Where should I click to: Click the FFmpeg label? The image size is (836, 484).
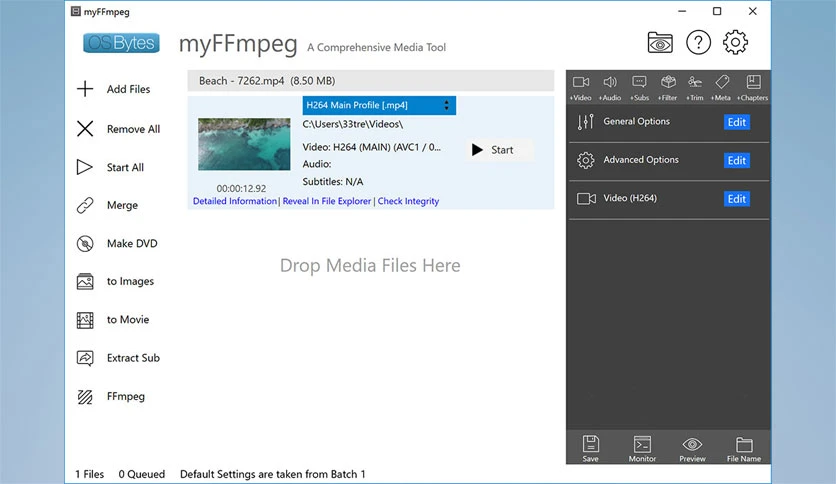click(126, 397)
